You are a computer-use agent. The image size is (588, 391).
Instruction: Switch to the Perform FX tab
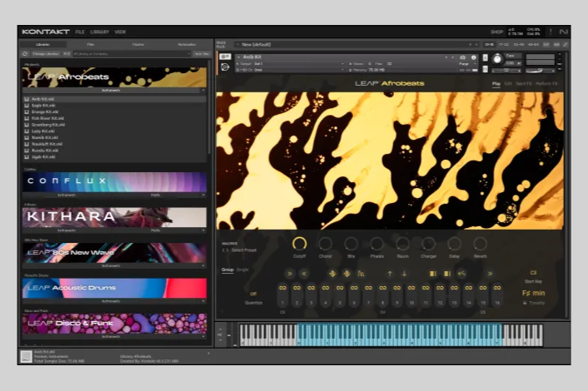click(x=546, y=83)
